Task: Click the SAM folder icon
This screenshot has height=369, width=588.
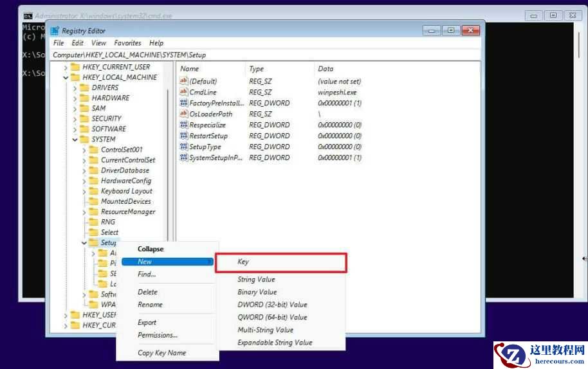Action: 84,108
